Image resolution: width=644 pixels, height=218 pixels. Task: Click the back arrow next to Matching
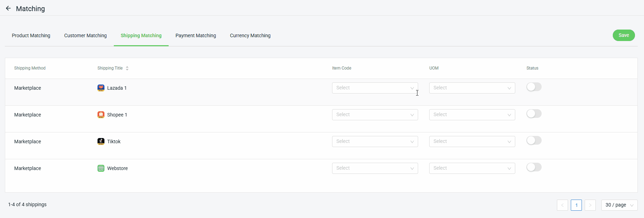[8, 8]
